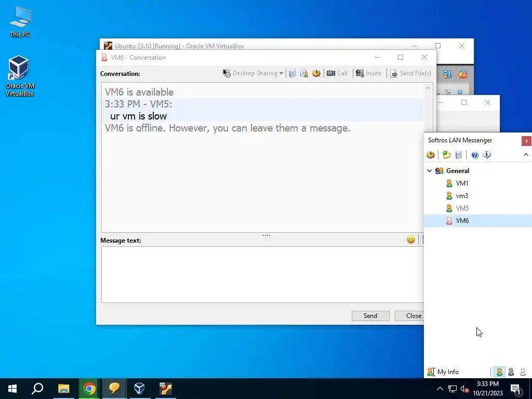
Task: Click the Send button
Action: point(370,315)
